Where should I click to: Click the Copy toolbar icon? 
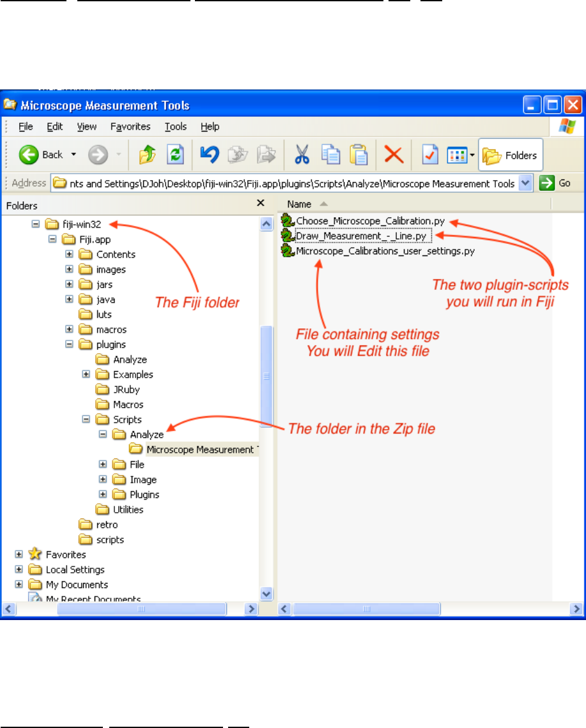330,155
